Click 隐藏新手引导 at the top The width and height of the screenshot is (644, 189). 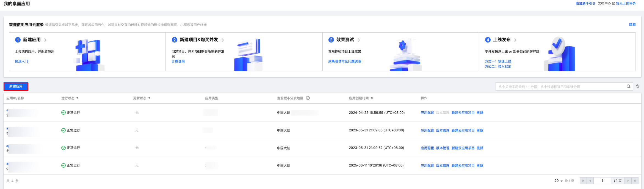click(x=585, y=4)
